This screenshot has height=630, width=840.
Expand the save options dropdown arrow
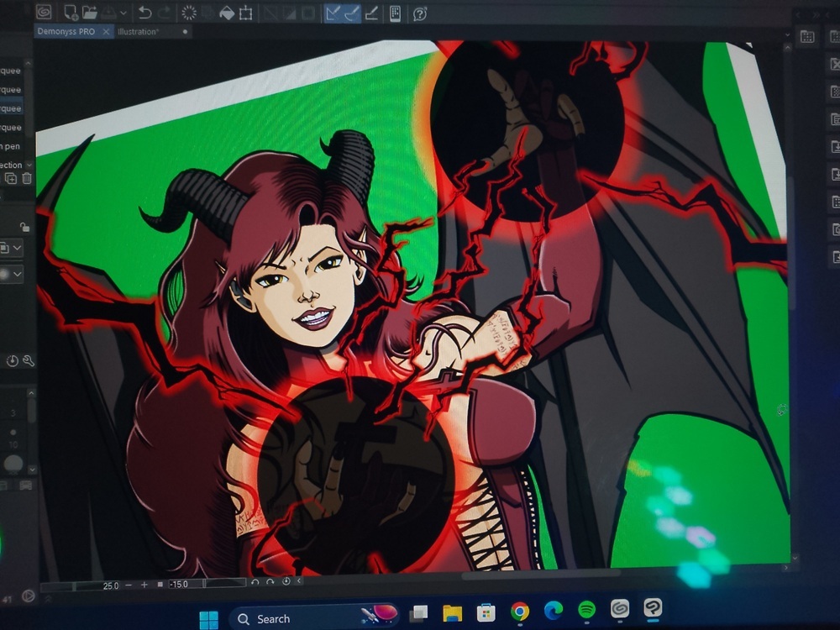point(123,13)
